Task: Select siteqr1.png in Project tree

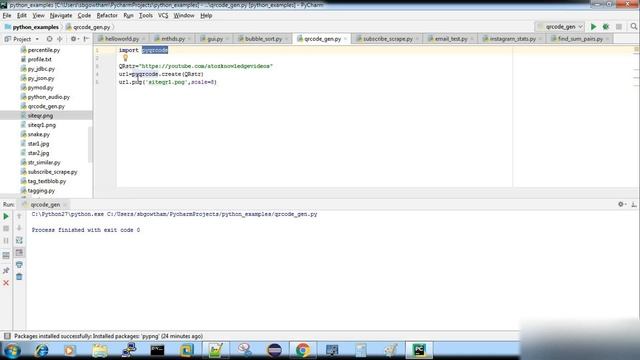Action: (x=42, y=125)
